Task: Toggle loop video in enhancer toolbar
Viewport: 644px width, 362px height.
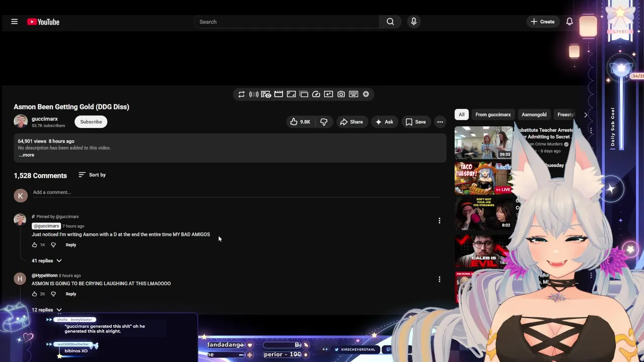Action: pos(242,94)
